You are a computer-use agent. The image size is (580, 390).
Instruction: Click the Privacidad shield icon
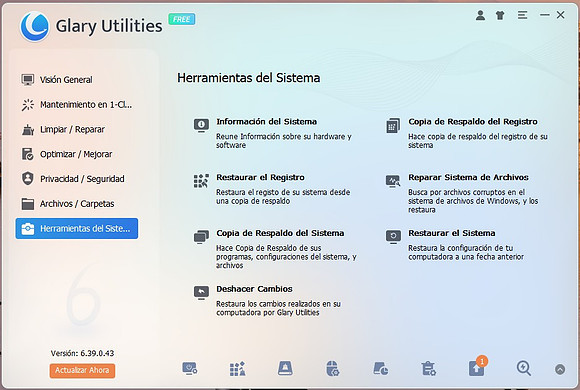coord(28,179)
